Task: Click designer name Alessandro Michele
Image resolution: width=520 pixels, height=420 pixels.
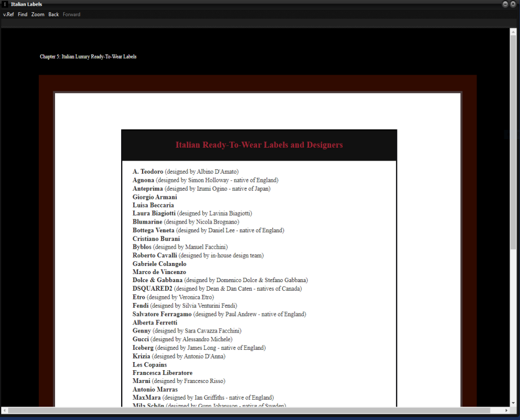Action: [206, 339]
